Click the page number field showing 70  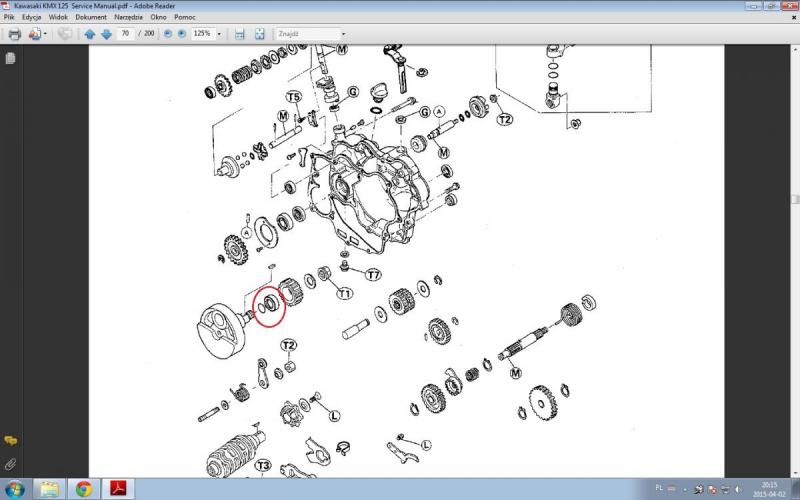coord(126,34)
